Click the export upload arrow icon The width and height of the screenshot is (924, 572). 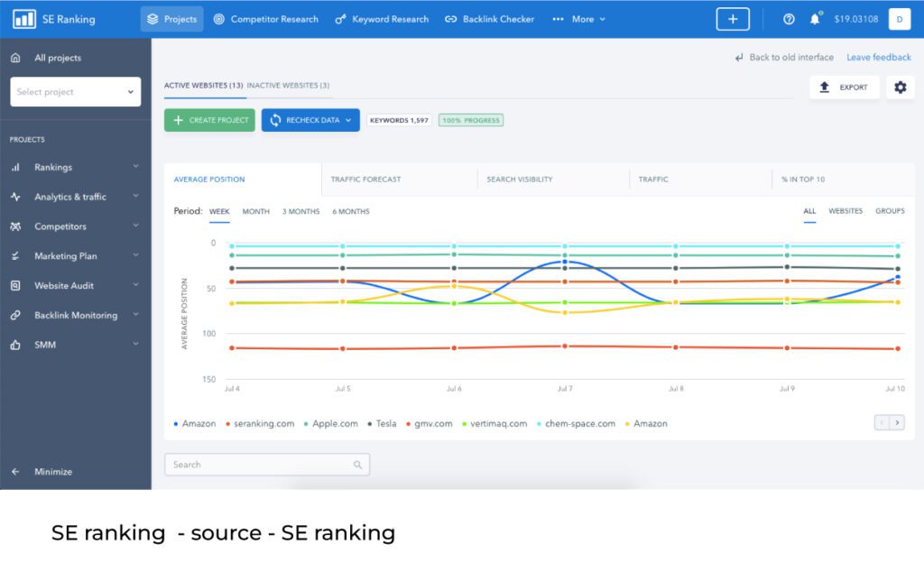(825, 88)
